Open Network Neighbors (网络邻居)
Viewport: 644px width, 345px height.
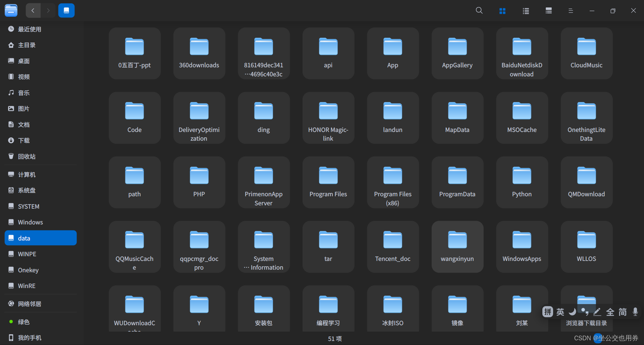(x=41, y=304)
